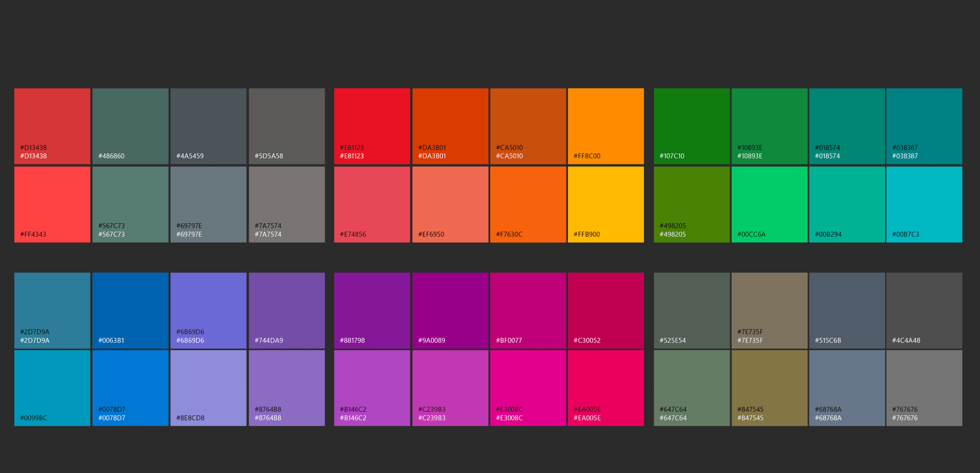Select the #0078D7 blue swatch

[130, 388]
